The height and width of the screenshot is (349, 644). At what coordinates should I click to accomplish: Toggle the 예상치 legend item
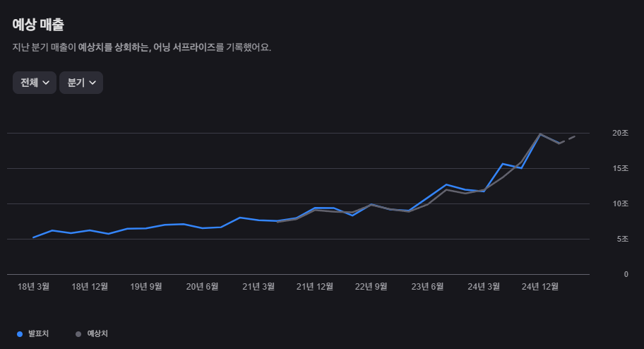[x=92, y=333]
